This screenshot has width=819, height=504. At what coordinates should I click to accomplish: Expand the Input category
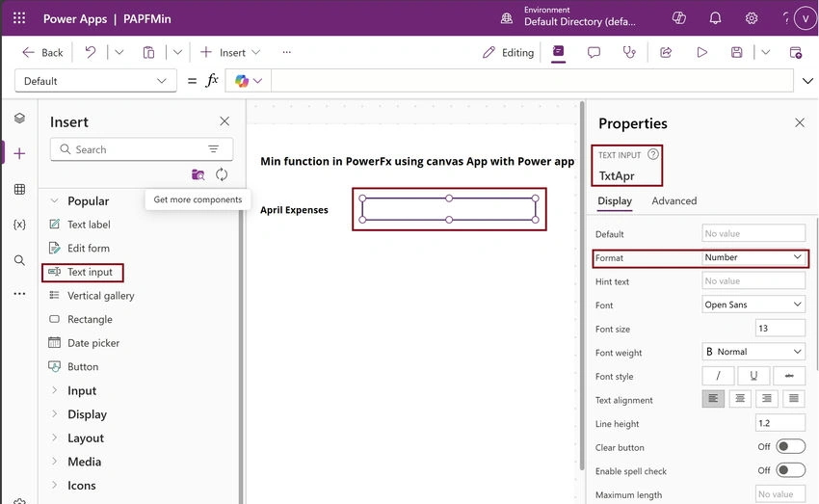(x=54, y=390)
